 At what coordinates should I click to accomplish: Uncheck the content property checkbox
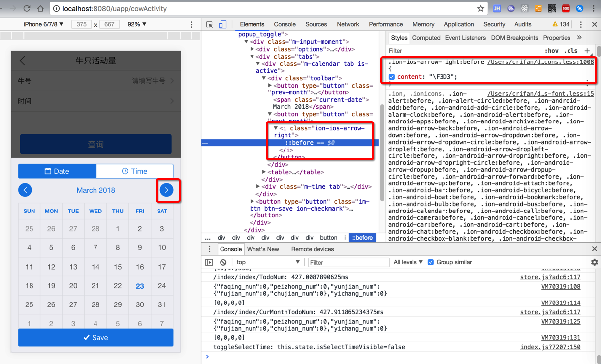[x=392, y=77]
